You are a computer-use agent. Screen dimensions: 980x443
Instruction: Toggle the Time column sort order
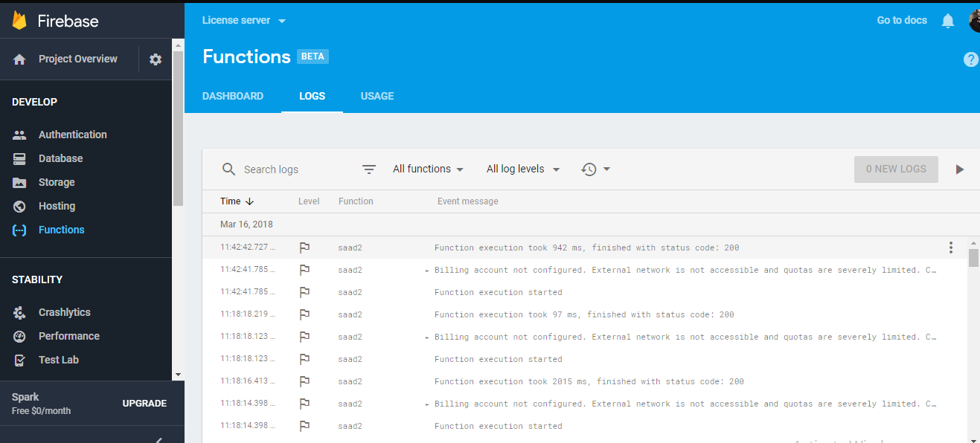tap(235, 201)
